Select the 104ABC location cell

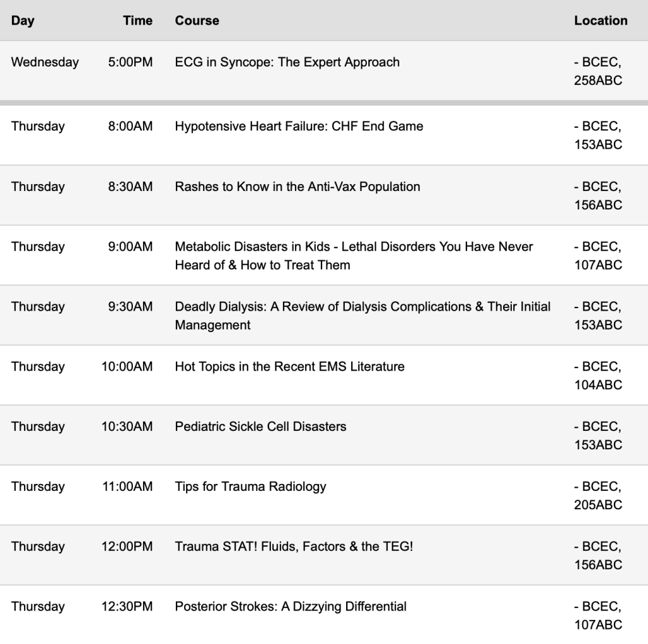[597, 376]
